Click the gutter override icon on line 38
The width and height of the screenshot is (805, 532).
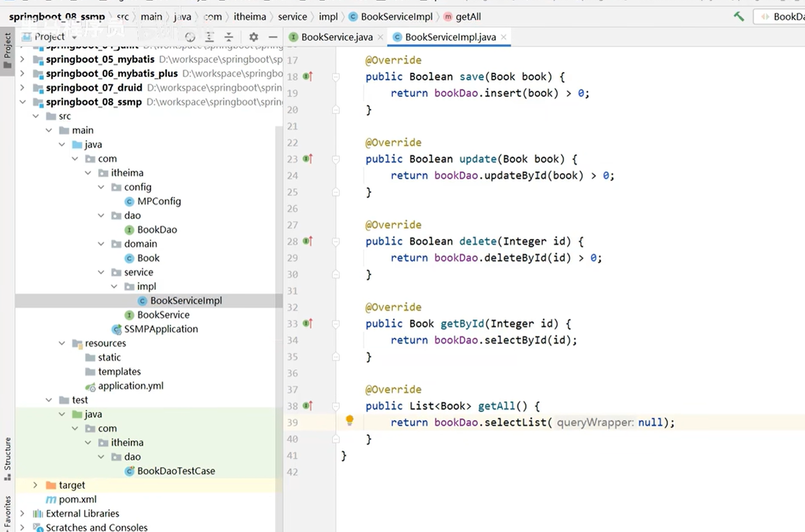click(x=307, y=406)
